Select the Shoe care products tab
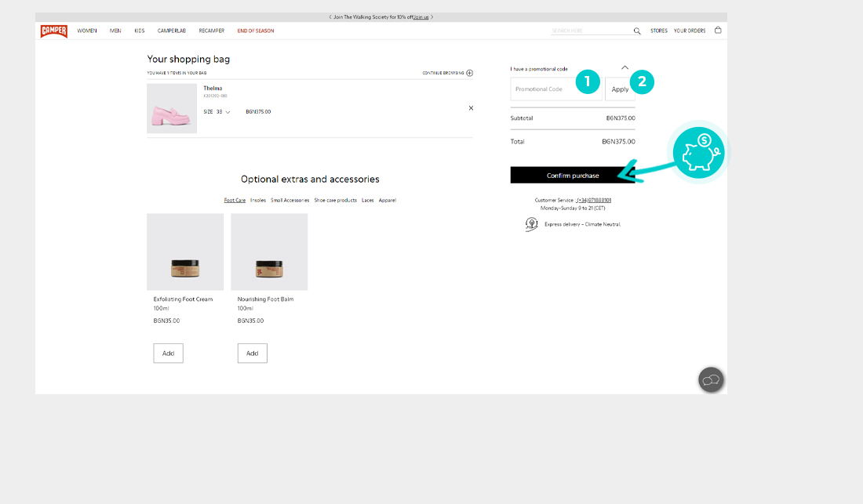The height and width of the screenshot is (504, 863). (x=335, y=200)
